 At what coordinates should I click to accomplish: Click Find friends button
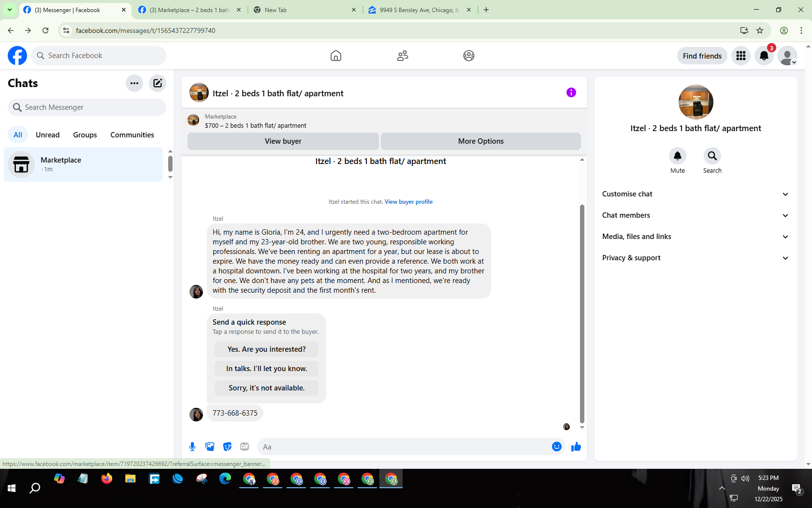(x=702, y=56)
